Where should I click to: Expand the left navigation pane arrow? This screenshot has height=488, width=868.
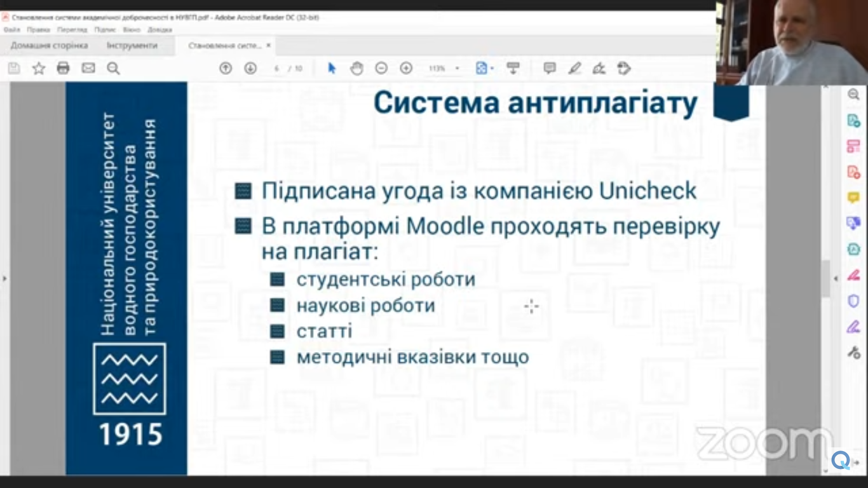point(4,278)
